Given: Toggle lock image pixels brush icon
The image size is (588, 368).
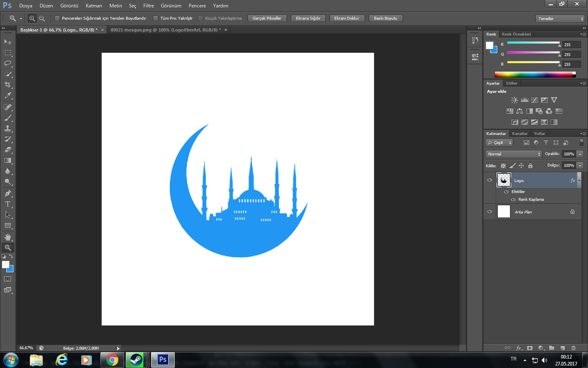Looking at the screenshot, I should tap(512, 166).
